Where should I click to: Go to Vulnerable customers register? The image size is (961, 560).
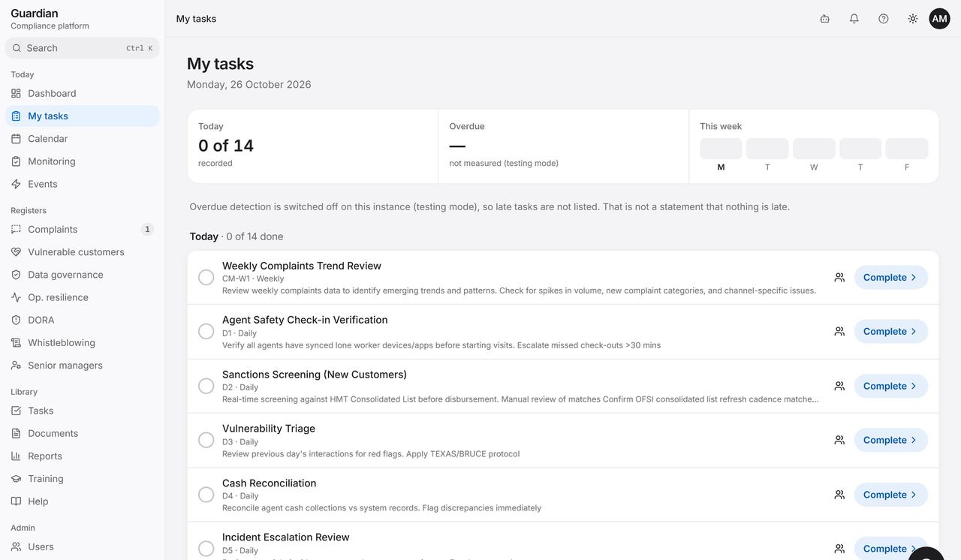83,252
